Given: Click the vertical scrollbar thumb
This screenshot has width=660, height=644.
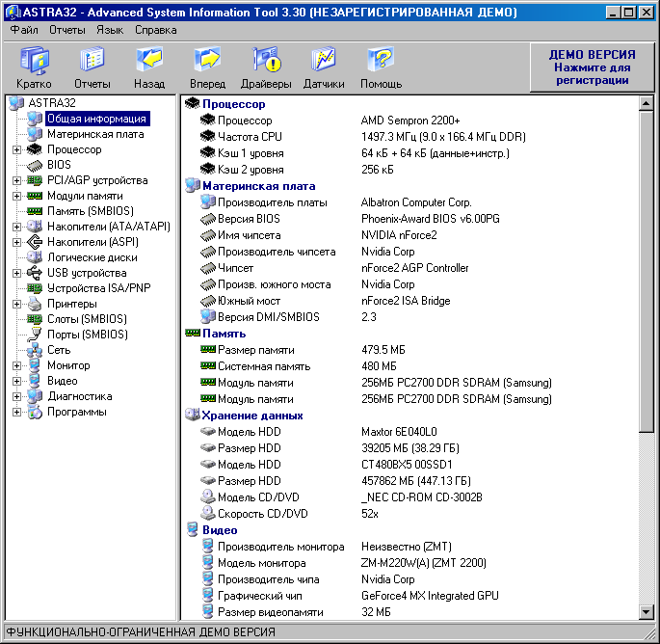Looking at the screenshot, I should [x=647, y=271].
